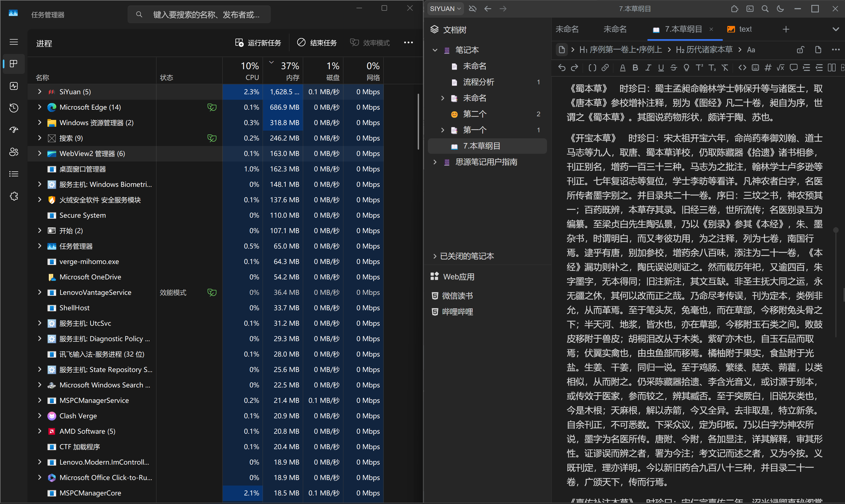The width and height of the screenshot is (845, 504).
Task: Apply strikethrough from the editor toolbar
Action: (x=674, y=68)
